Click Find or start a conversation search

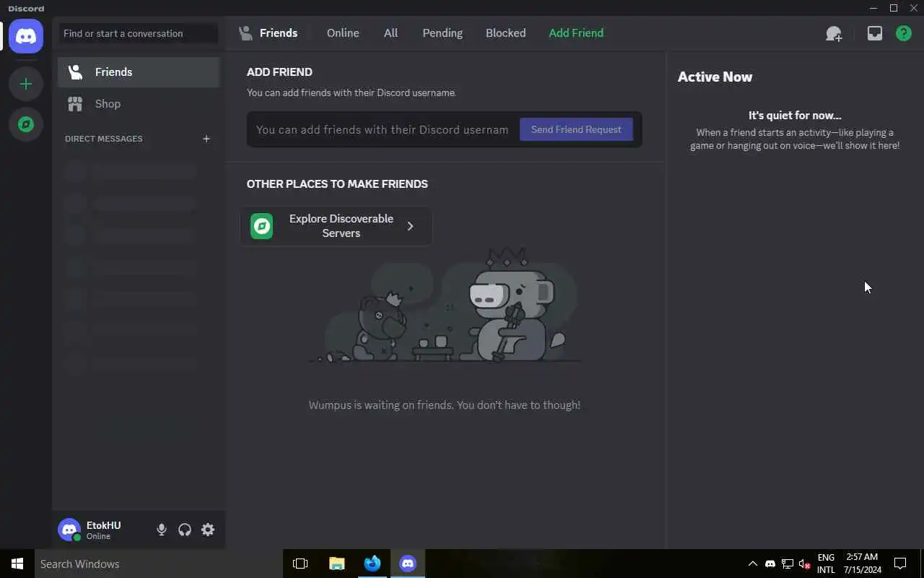tap(139, 33)
